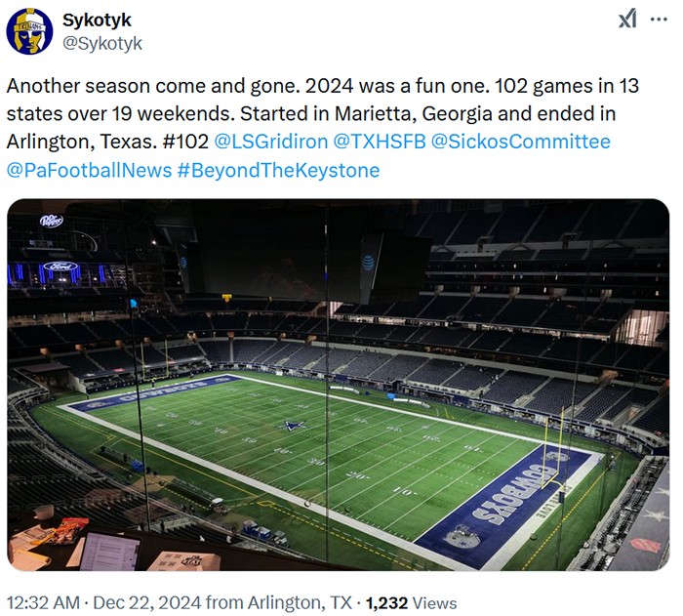Open the #BeyondTheKeystone hashtag
683x616 pixels.
(x=278, y=170)
